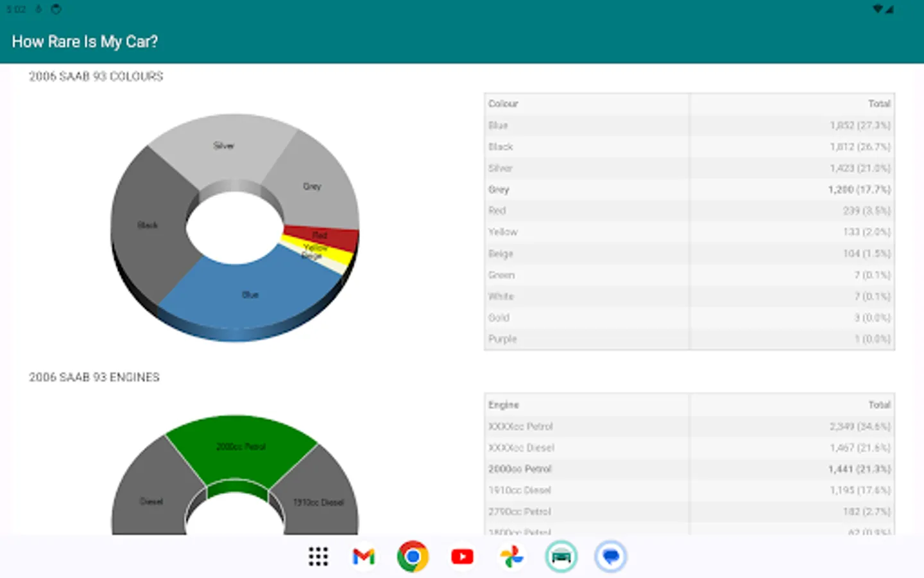Select the '2790cc Petrol' engine row label
Image resolution: width=924 pixels, height=578 pixels.
click(x=520, y=512)
